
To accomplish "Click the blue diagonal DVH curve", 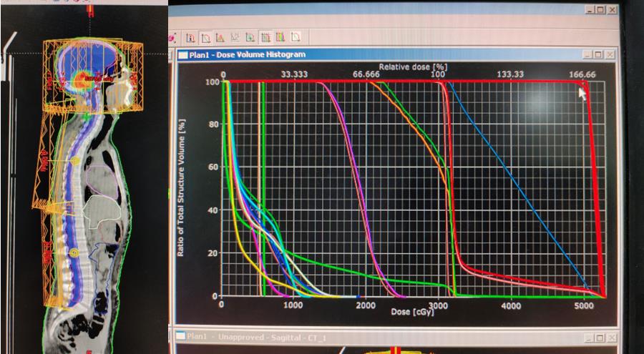I will pyautogui.click(x=515, y=186).
